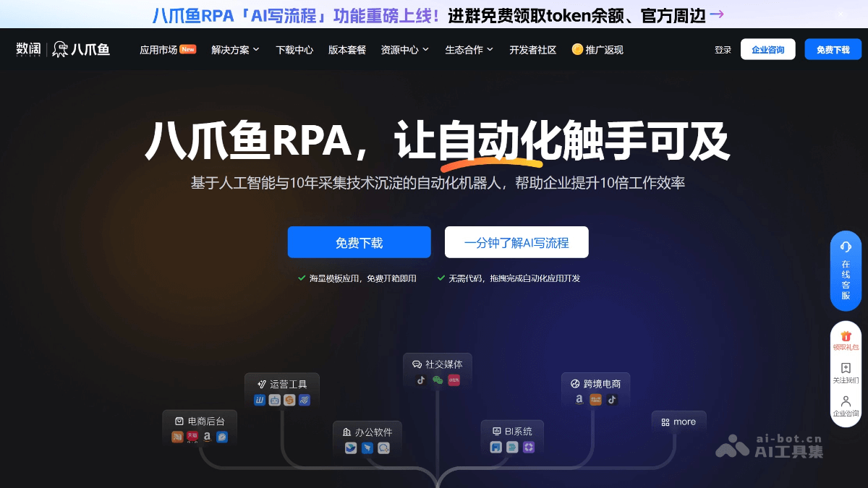
Task: Go to 开发者社区 in the navigation bar
Action: click(x=533, y=49)
